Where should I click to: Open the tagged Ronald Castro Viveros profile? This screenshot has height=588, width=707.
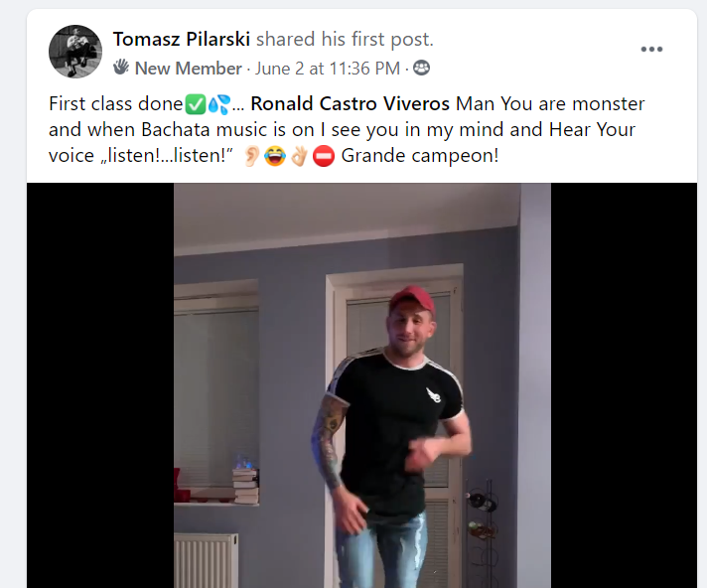(x=350, y=103)
